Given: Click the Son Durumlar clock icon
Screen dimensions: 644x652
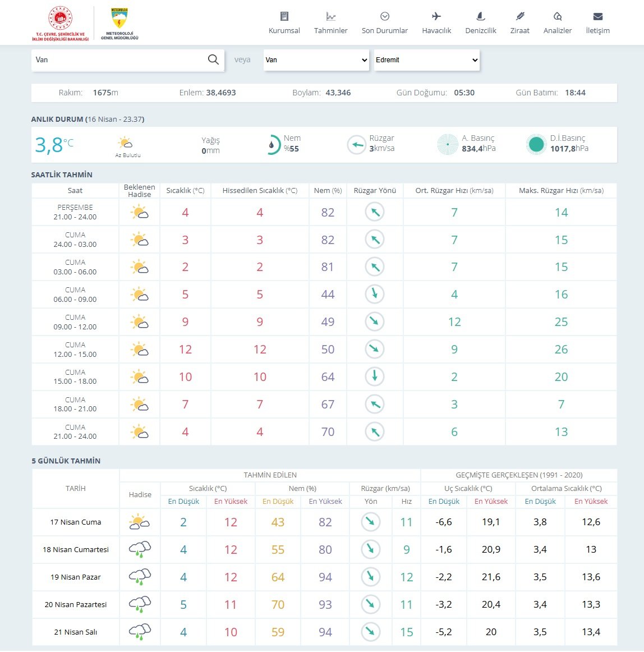Looking at the screenshot, I should coord(385,16).
